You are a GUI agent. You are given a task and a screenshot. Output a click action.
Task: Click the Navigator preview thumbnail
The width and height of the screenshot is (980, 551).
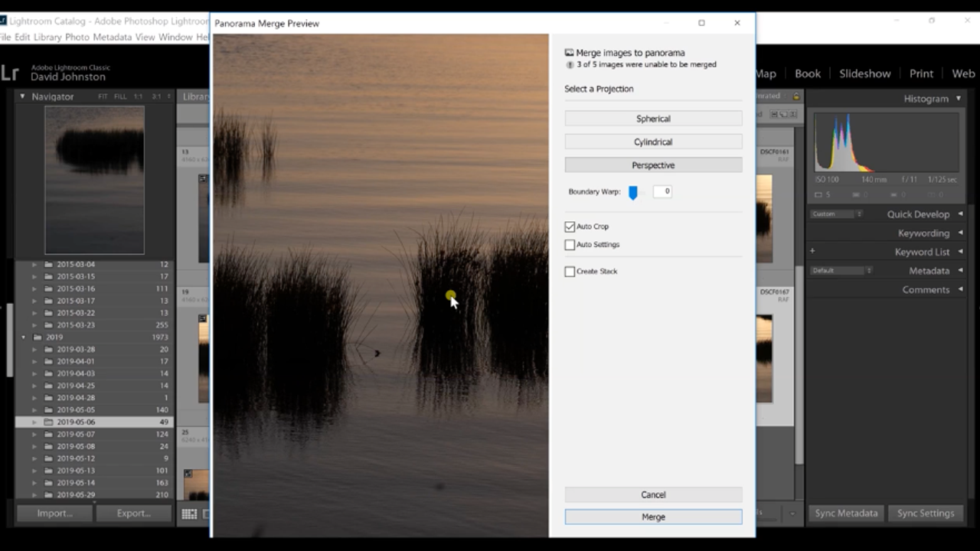coord(94,180)
